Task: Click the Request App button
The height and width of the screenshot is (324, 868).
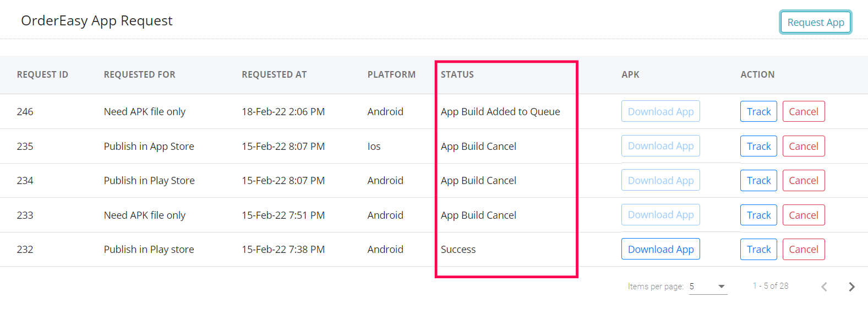Action: point(815,23)
